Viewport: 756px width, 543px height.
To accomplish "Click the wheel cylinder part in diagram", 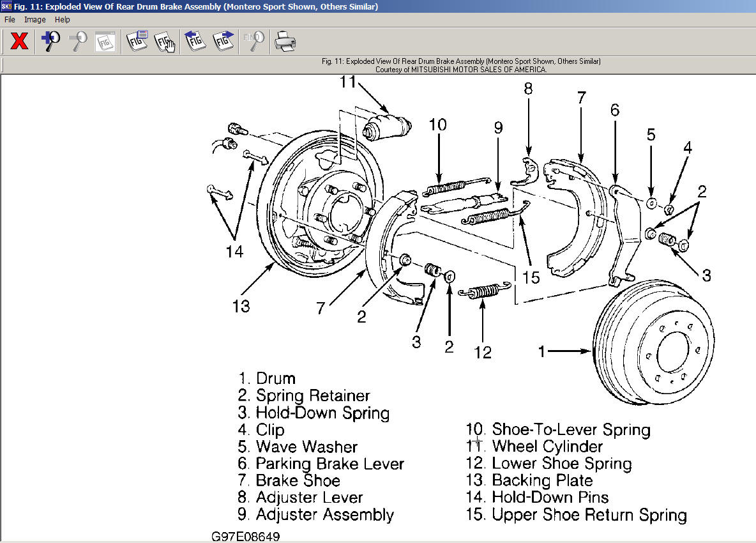I will click(386, 125).
